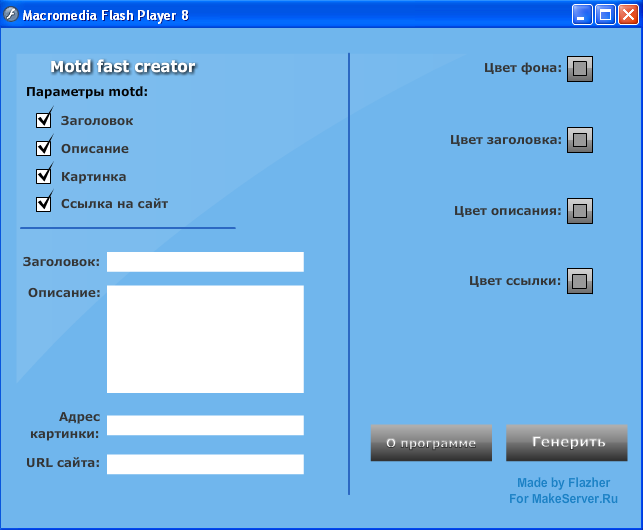Toggle the Ссылка на сайт checkbox

[43, 204]
